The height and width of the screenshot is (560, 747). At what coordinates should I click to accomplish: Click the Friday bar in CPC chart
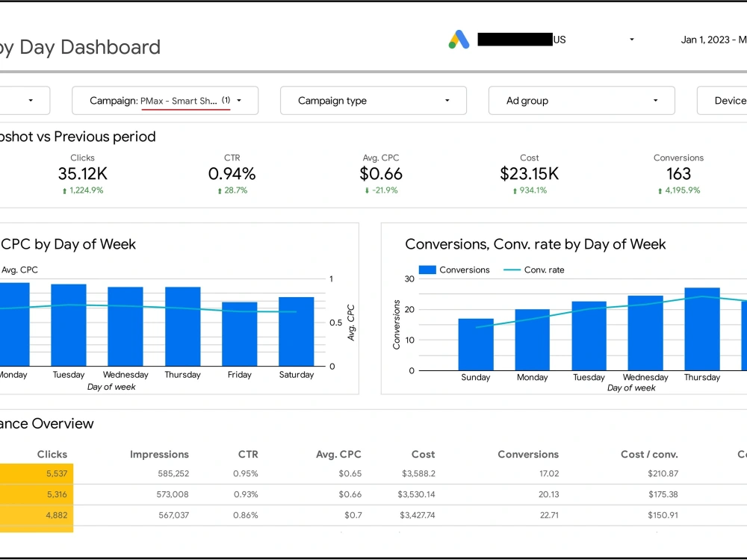[x=240, y=334]
